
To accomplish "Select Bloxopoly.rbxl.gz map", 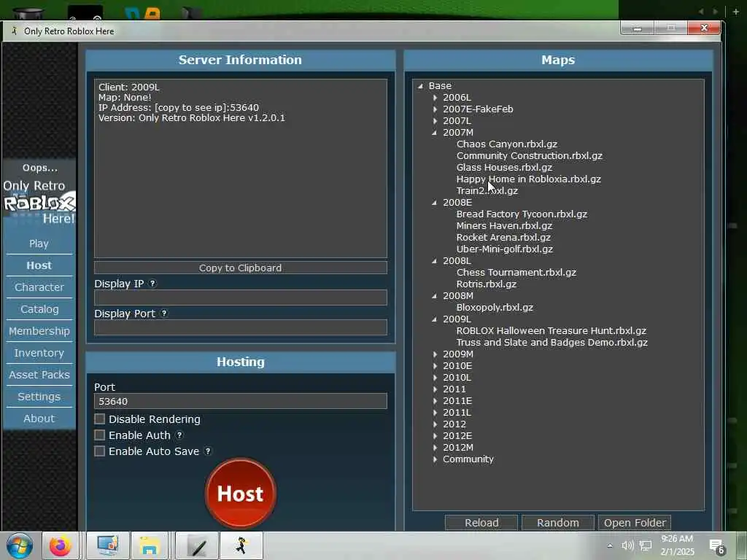I will click(495, 307).
